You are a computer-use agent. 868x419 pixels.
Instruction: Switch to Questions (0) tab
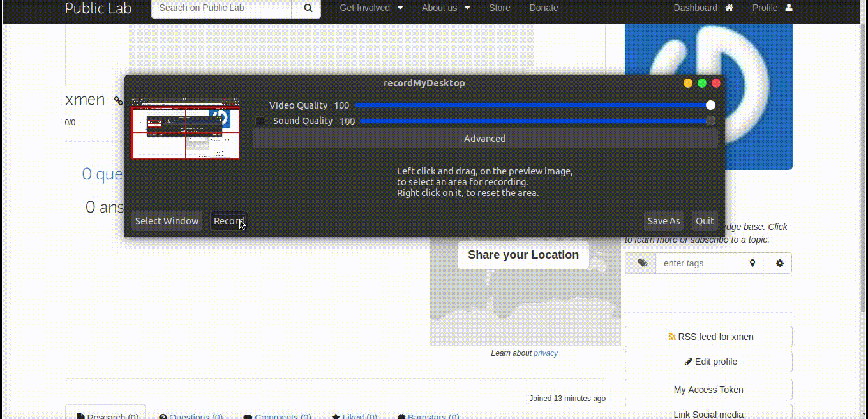(x=191, y=415)
